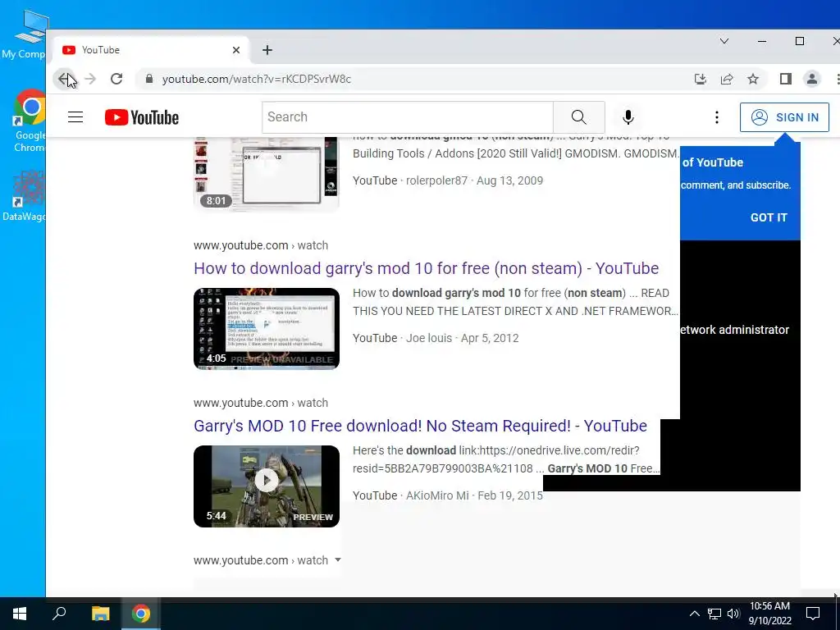The height and width of the screenshot is (630, 840).
Task: Open Chrome side panel icon
Action: point(785,80)
